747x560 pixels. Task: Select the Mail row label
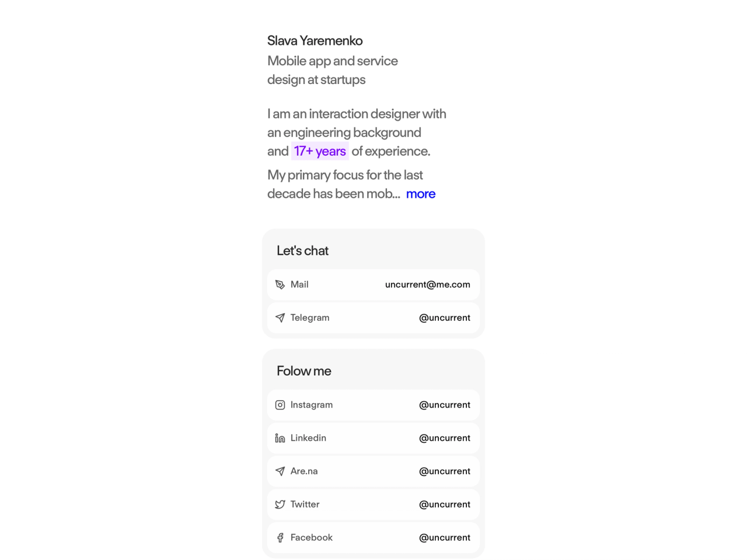[x=299, y=285]
